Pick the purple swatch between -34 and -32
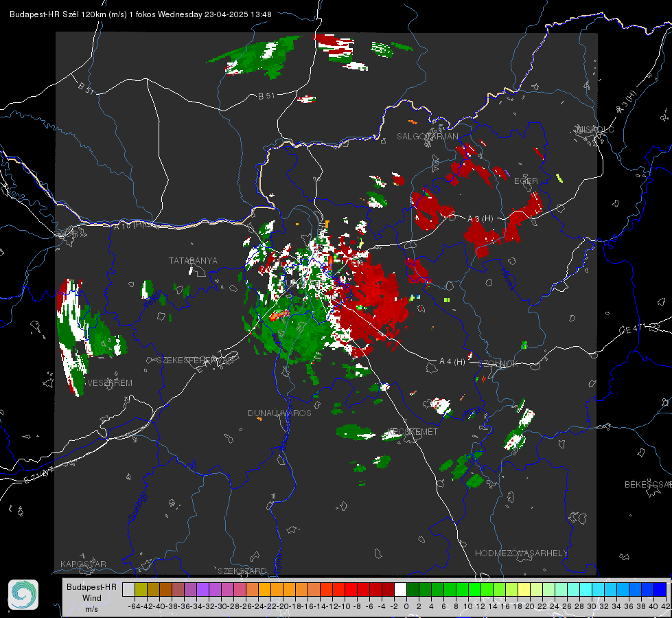Screen dimensions: 672x618 coord(202,589)
